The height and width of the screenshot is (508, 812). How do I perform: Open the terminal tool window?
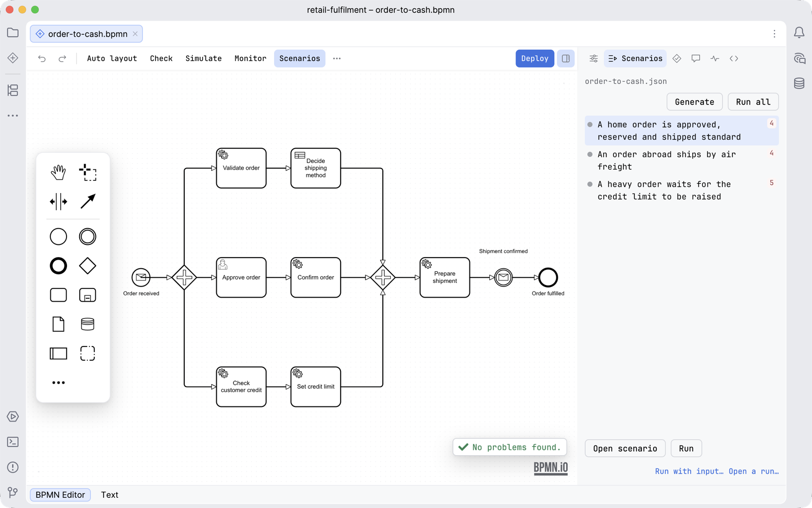click(x=13, y=442)
